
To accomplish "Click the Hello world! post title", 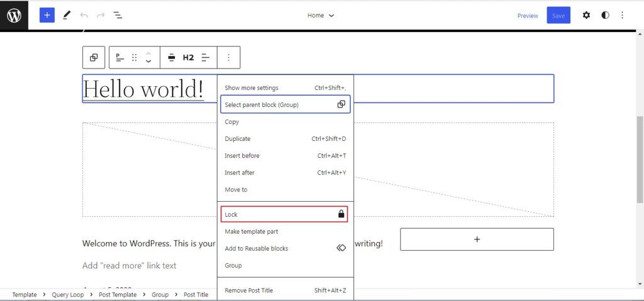I will (x=143, y=89).
